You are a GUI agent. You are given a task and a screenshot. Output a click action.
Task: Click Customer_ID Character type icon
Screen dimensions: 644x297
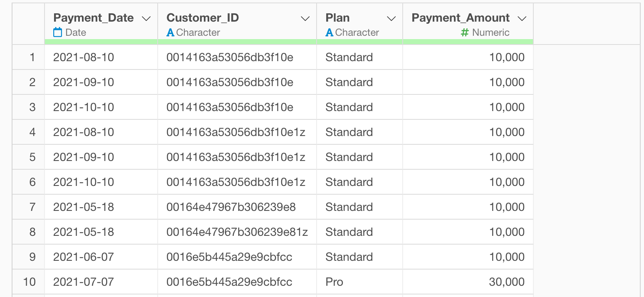pos(170,32)
